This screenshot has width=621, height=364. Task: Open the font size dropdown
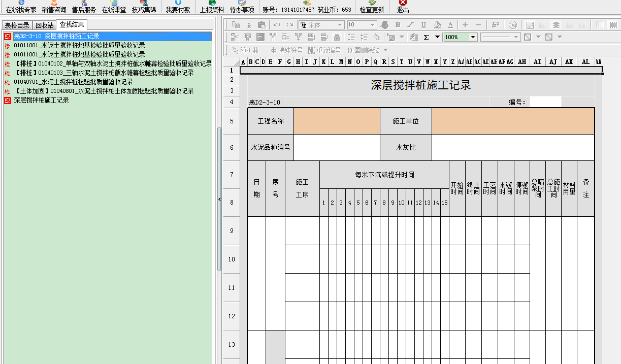372,25
